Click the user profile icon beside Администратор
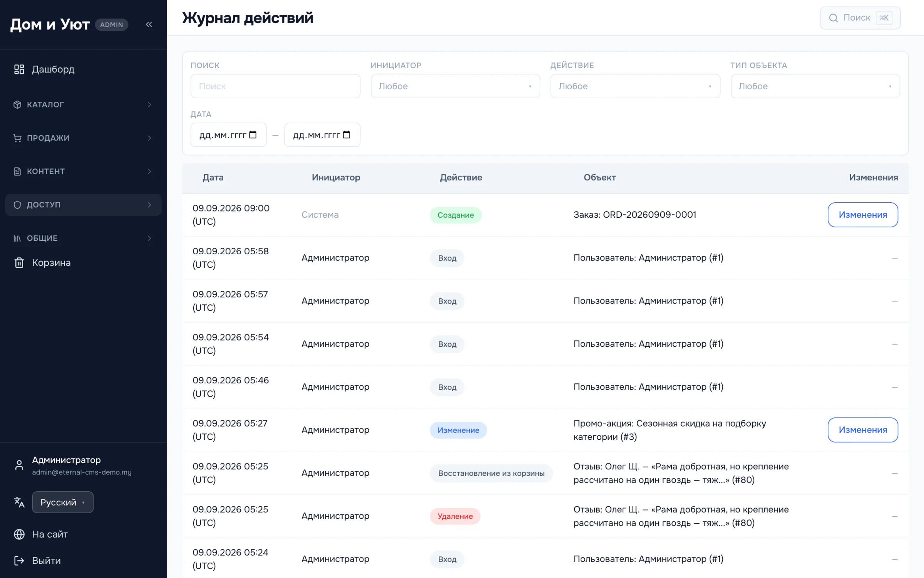Screen dimensions: 924x578 click(x=19, y=465)
